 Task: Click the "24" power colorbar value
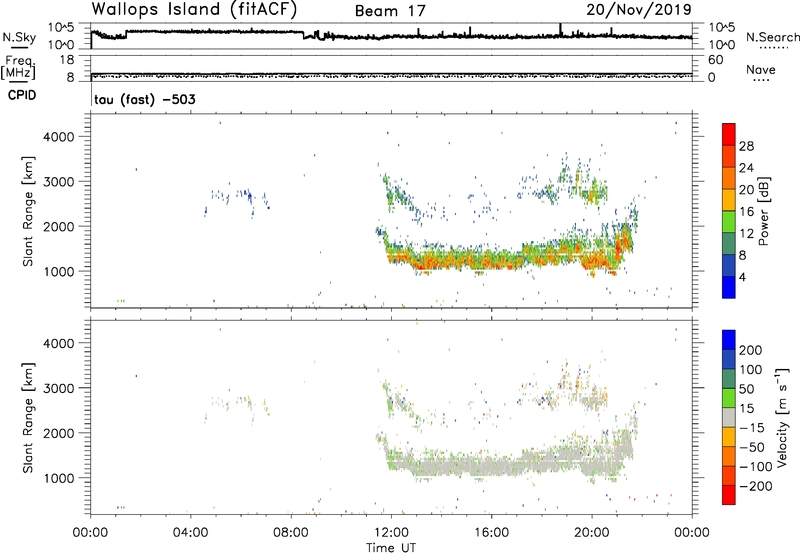tap(746, 168)
